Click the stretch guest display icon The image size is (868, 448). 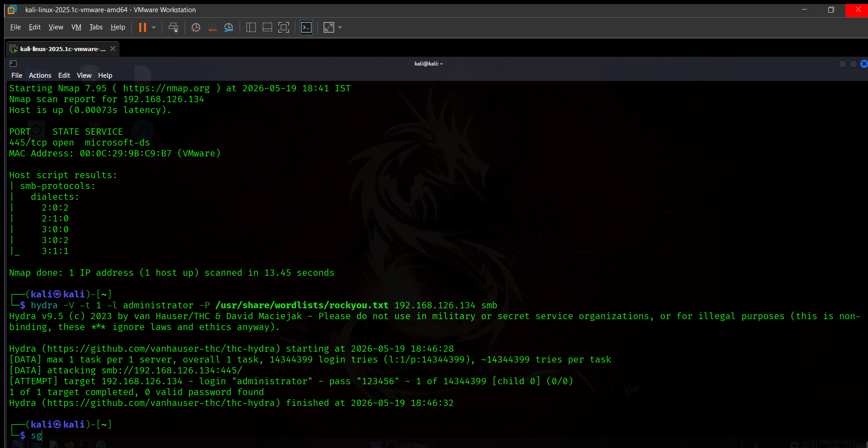329,28
